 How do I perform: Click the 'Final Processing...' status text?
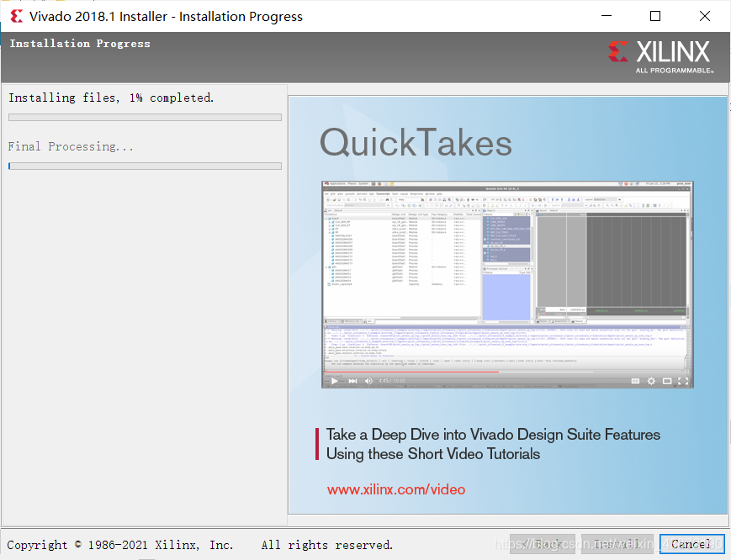[x=71, y=146]
